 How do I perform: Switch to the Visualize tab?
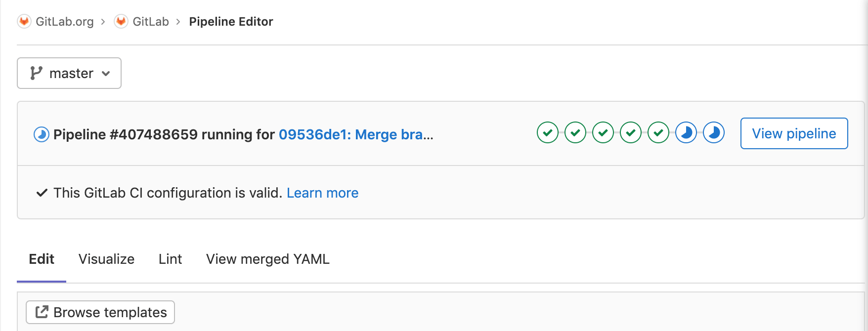[x=106, y=259]
